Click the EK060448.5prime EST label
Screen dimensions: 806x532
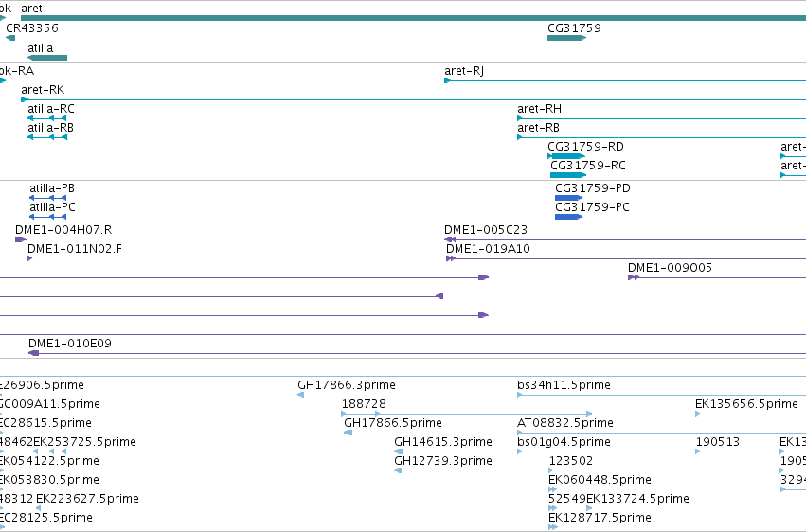point(600,480)
